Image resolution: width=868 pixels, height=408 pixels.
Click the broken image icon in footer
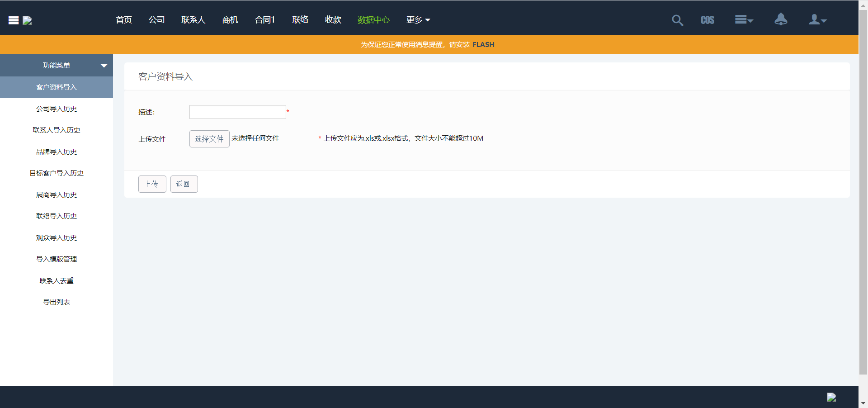[x=831, y=397]
